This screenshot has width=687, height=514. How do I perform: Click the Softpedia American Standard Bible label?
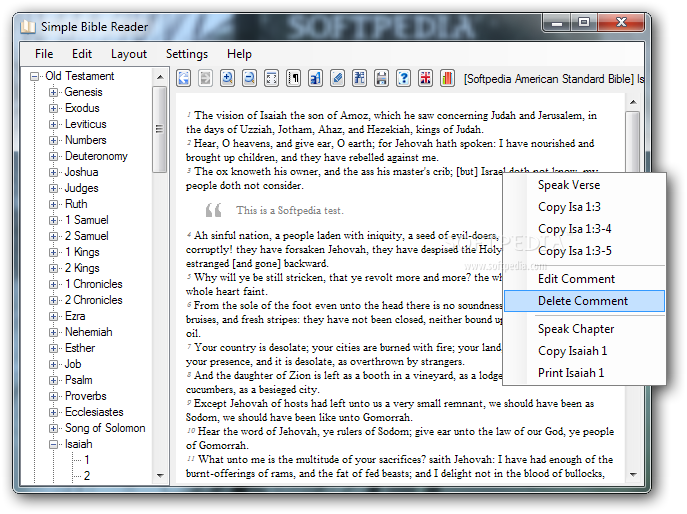549,79
